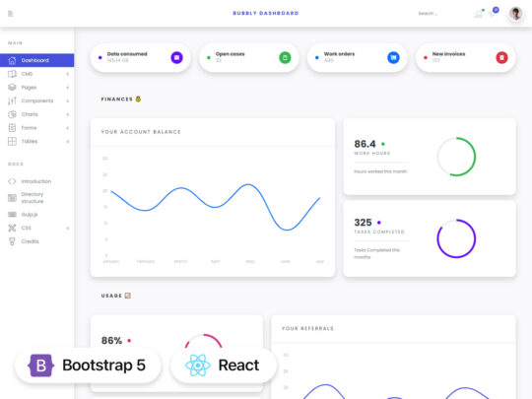Select Dashboard in the sidebar
The width and height of the screenshot is (532, 399).
coord(37,60)
